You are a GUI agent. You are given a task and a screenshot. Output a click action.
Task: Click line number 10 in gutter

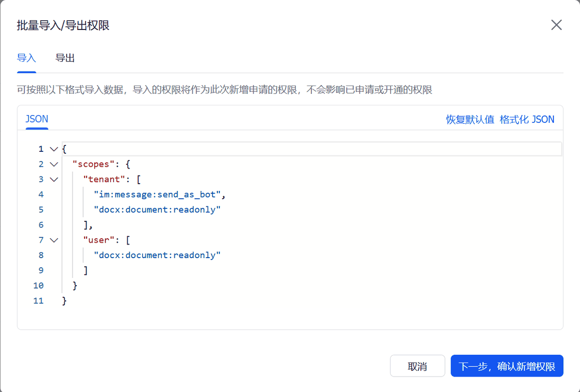(39, 285)
